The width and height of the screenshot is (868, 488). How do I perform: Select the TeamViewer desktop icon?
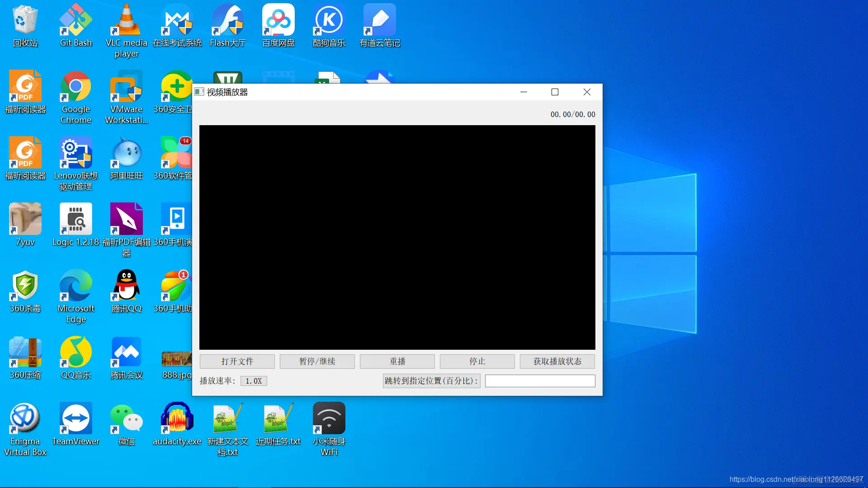76,419
